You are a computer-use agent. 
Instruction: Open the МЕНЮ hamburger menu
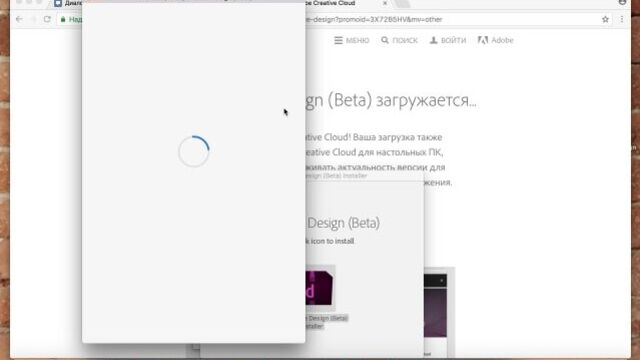click(x=351, y=40)
